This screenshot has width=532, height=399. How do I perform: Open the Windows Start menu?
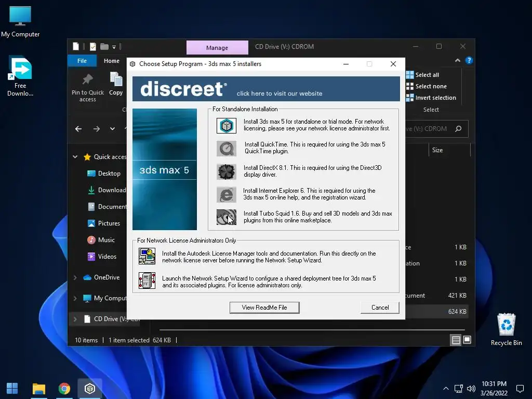(12, 389)
